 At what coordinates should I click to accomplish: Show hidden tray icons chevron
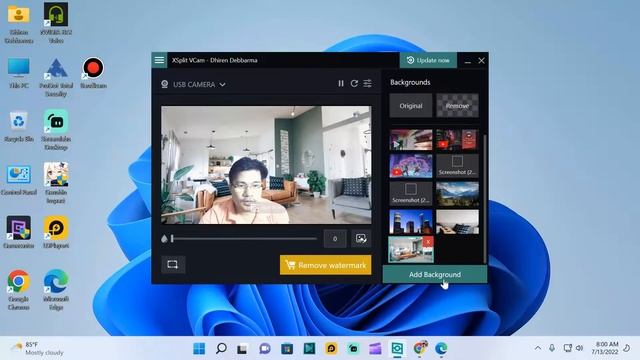coord(538,348)
